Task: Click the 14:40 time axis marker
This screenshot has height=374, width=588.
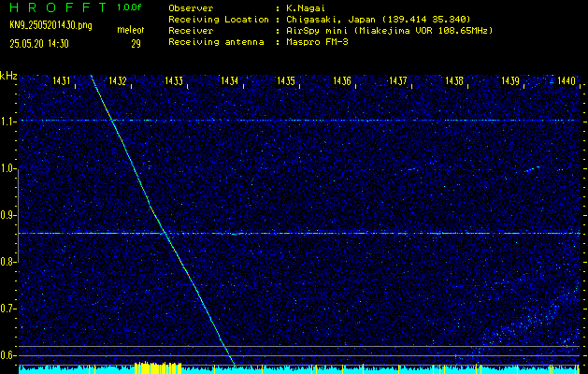Action: click(566, 80)
